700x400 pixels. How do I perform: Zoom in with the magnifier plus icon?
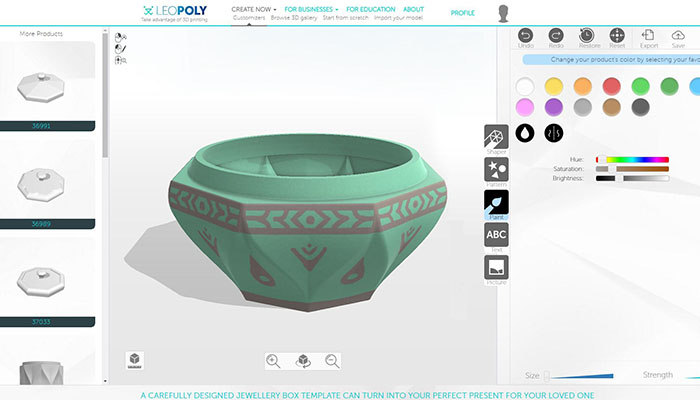click(x=273, y=361)
